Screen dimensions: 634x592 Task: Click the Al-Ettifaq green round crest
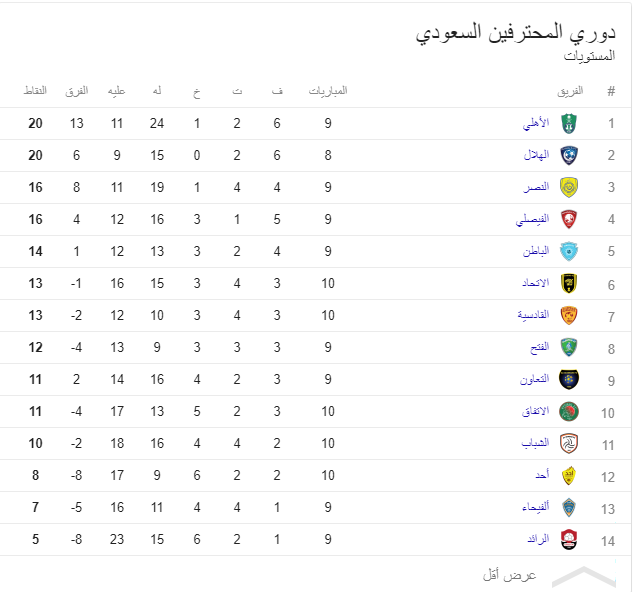(569, 411)
